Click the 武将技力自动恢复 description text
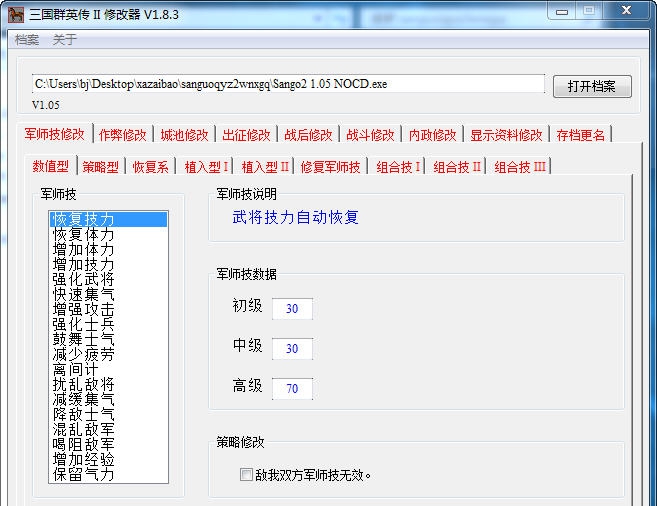This screenshot has width=657, height=506. point(295,217)
